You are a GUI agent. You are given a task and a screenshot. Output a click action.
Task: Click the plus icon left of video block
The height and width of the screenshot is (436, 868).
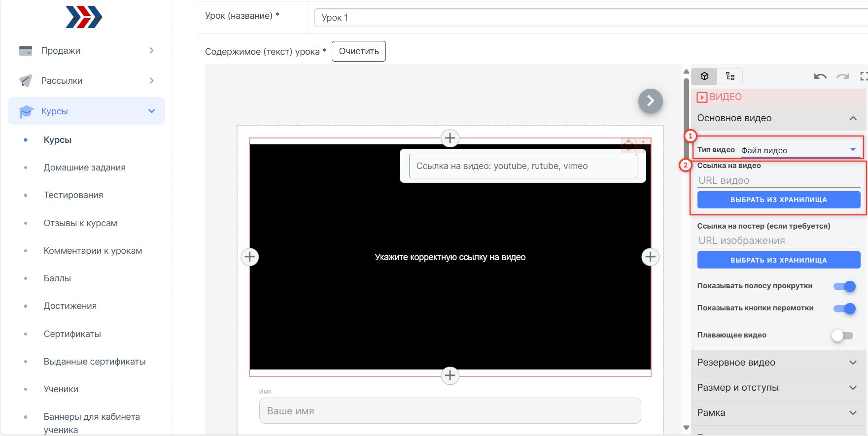(x=250, y=257)
